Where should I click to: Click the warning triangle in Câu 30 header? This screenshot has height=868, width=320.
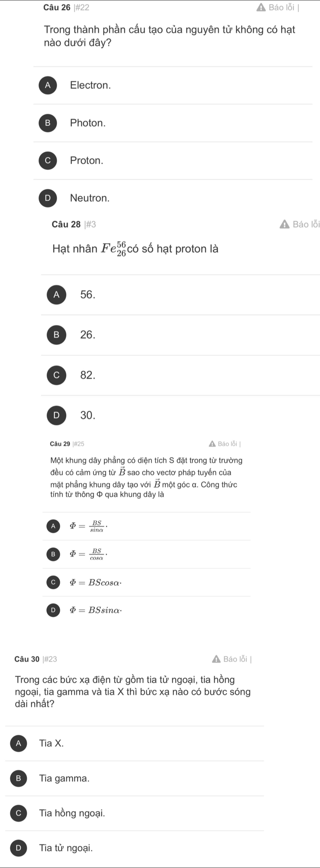click(x=216, y=659)
